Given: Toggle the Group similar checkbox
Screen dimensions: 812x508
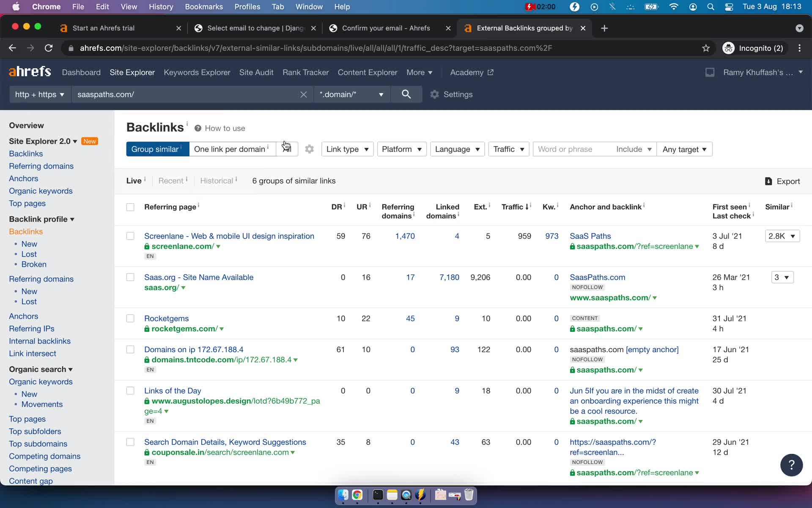Looking at the screenshot, I should point(156,149).
